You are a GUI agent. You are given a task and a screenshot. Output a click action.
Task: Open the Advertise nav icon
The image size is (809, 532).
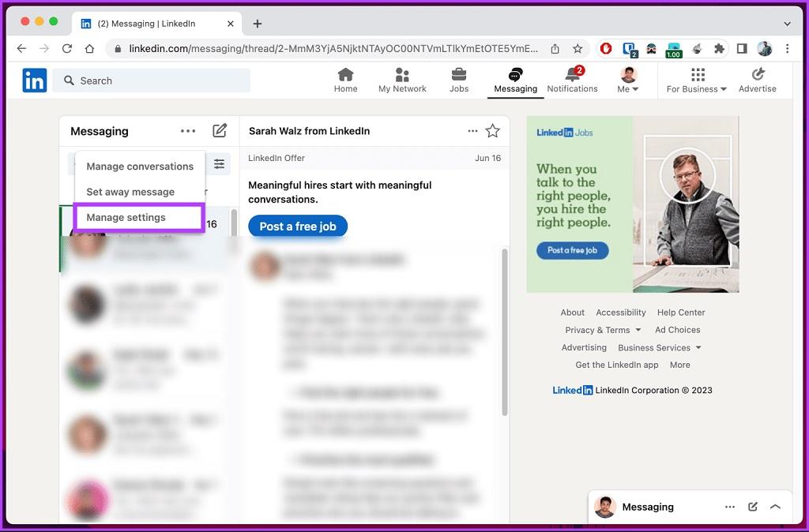(758, 81)
